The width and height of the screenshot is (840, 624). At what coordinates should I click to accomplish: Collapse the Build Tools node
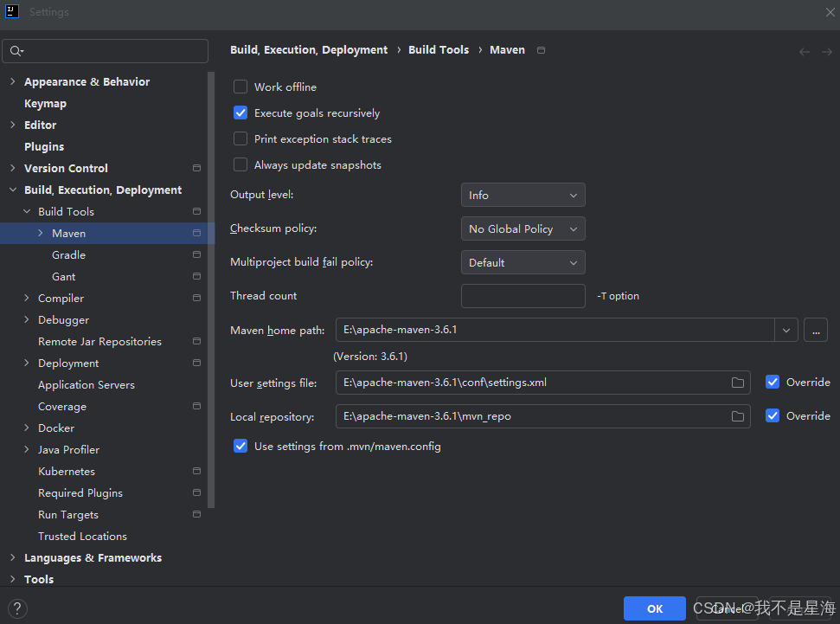[x=27, y=212]
